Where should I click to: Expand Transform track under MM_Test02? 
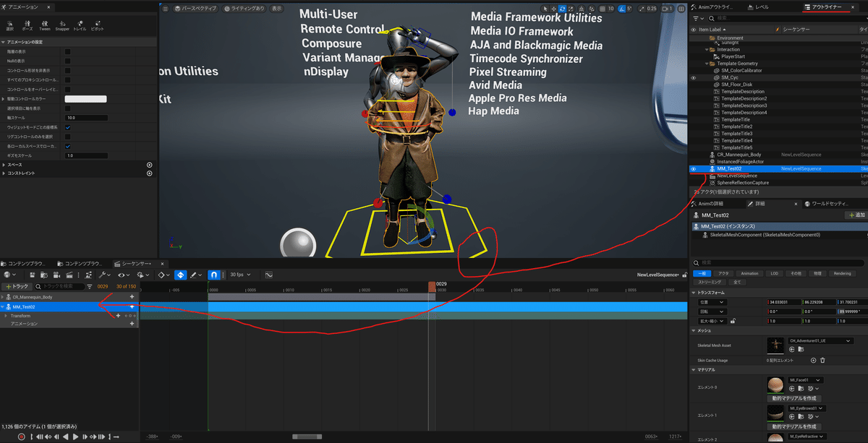7,316
